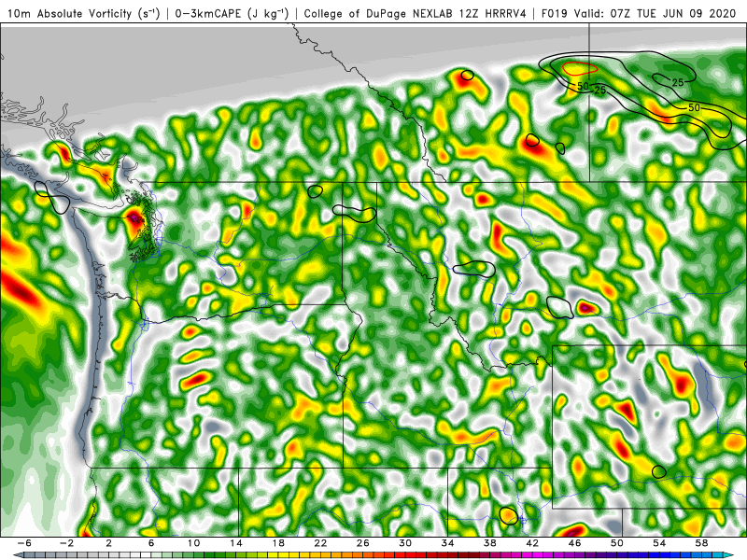The height and width of the screenshot is (560, 747).
Task: Click the color bar's left end arrow
Action: pos(17,555)
